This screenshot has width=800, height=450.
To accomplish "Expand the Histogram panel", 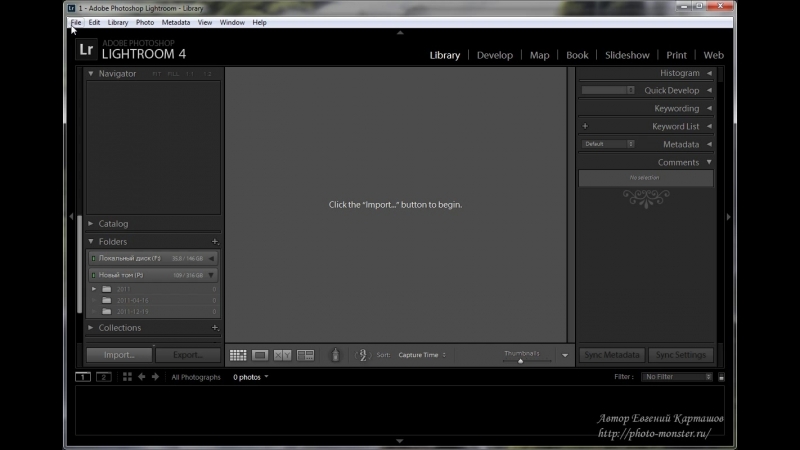I will point(709,73).
